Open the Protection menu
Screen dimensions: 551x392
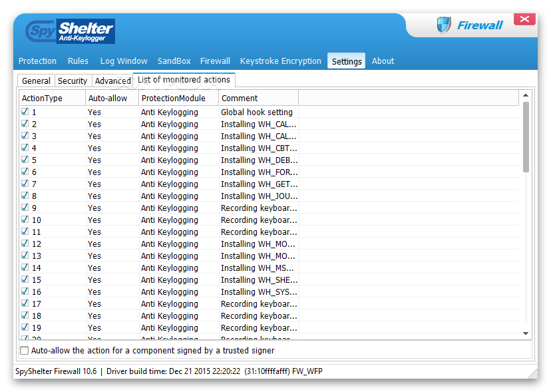[37, 61]
